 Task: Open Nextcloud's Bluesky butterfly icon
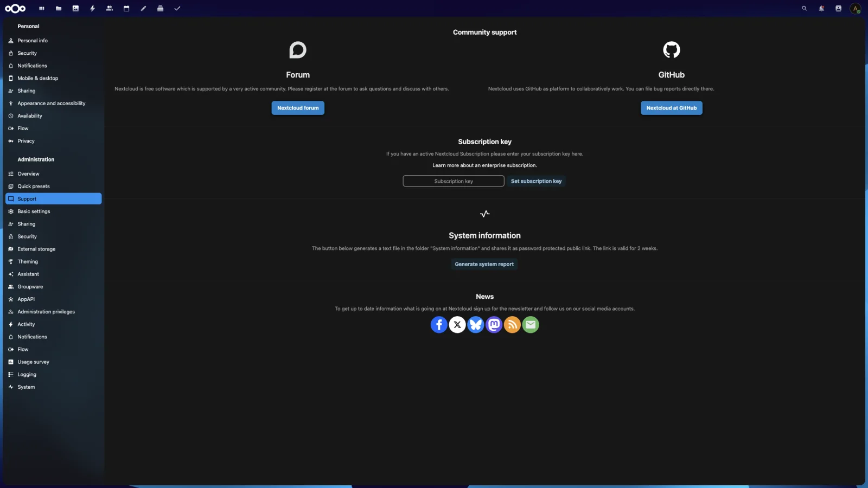click(476, 325)
